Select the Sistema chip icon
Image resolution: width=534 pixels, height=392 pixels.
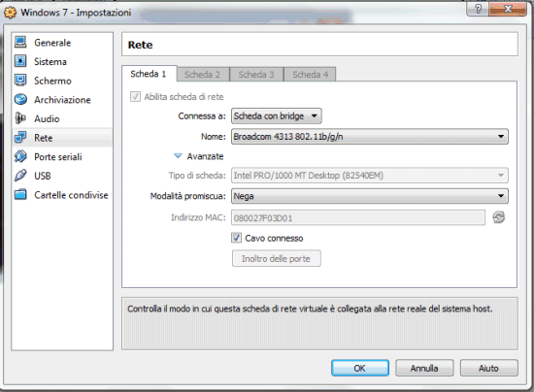[20, 61]
